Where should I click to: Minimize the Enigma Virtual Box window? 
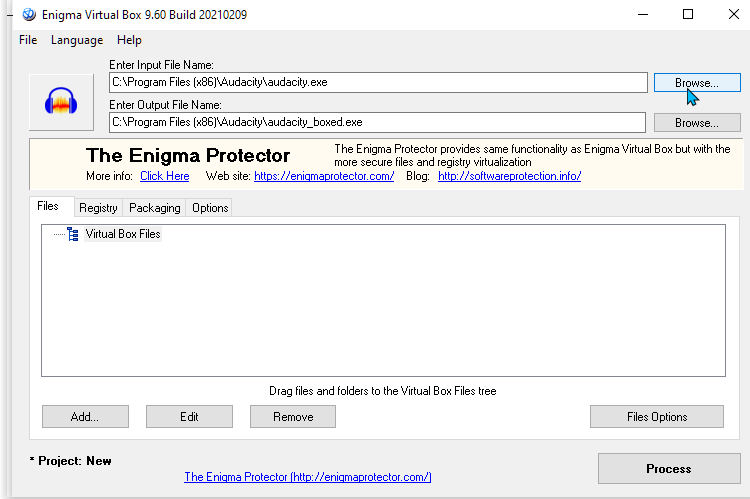click(643, 14)
